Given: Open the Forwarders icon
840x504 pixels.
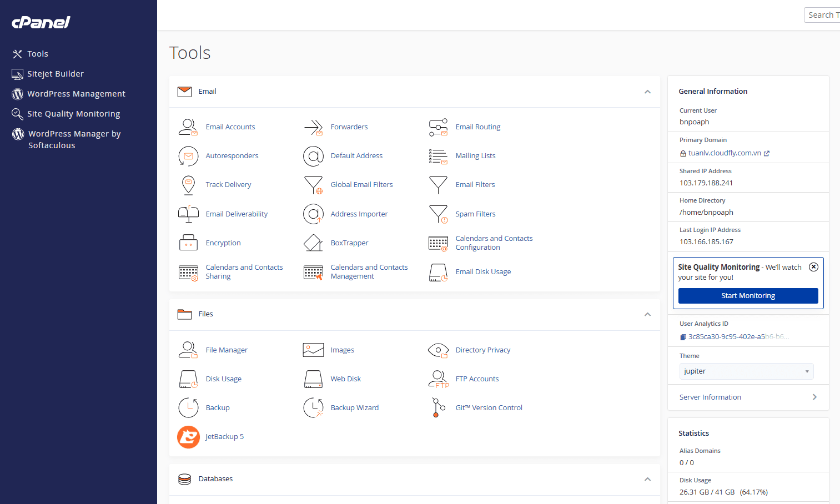Looking at the screenshot, I should (x=313, y=127).
